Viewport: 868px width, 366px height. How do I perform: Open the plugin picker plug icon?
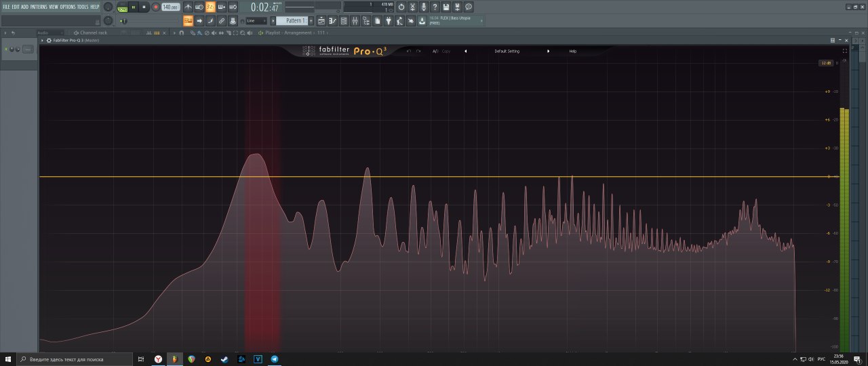[388, 21]
